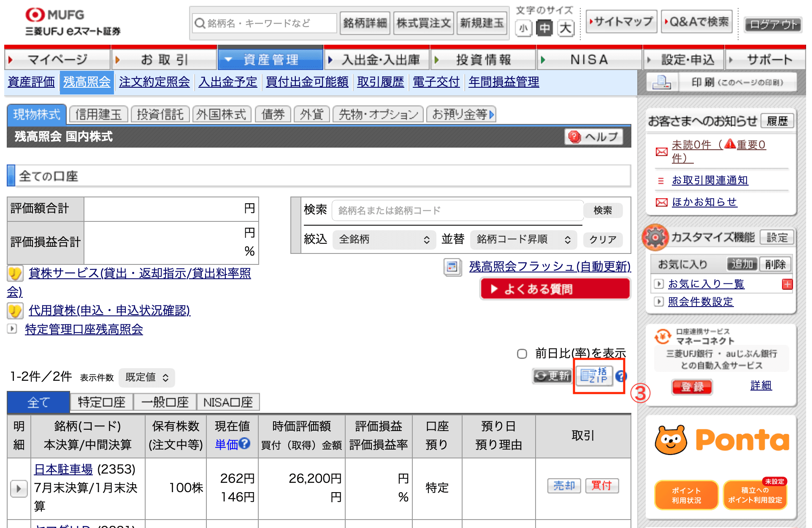Expand the お預り金等 tab arrow
Viewport: 812px width, 528px height.
492,114
